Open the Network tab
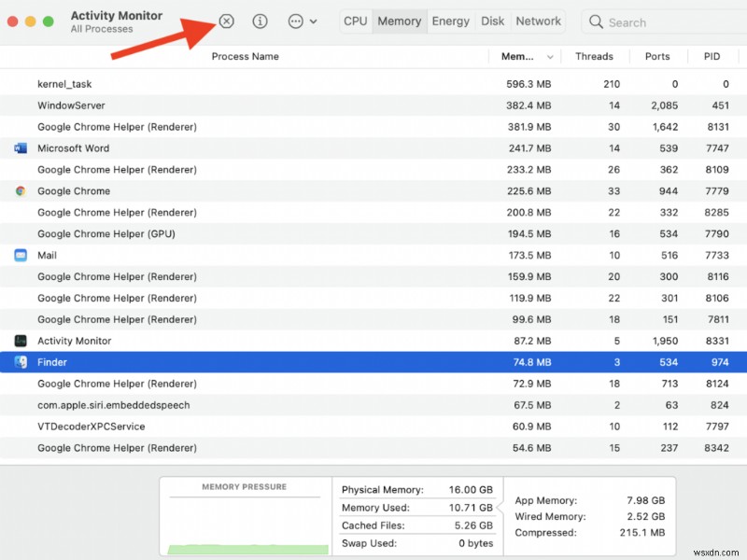This screenshot has height=560, width=747. [x=538, y=21]
